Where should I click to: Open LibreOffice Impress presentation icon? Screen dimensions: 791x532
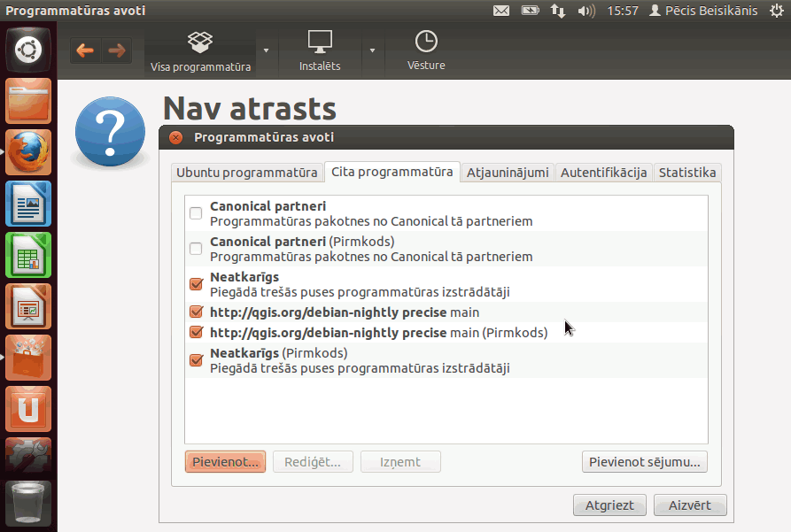pyautogui.click(x=28, y=306)
